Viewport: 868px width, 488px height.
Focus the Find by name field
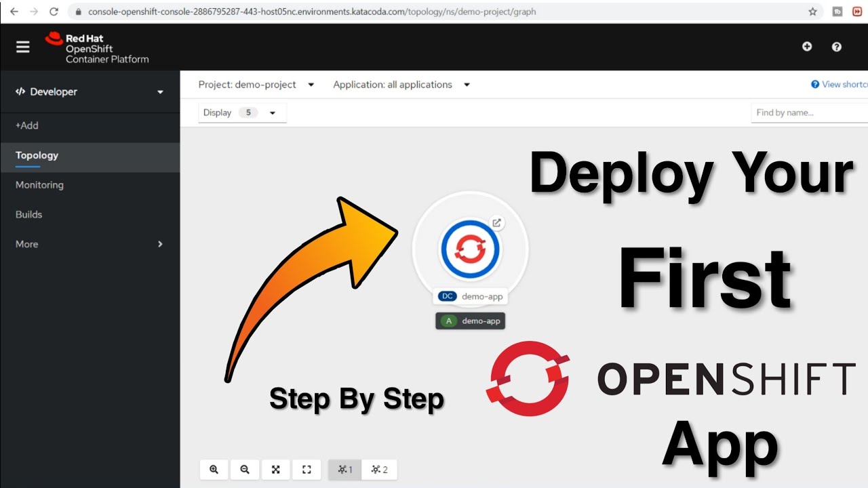point(810,113)
